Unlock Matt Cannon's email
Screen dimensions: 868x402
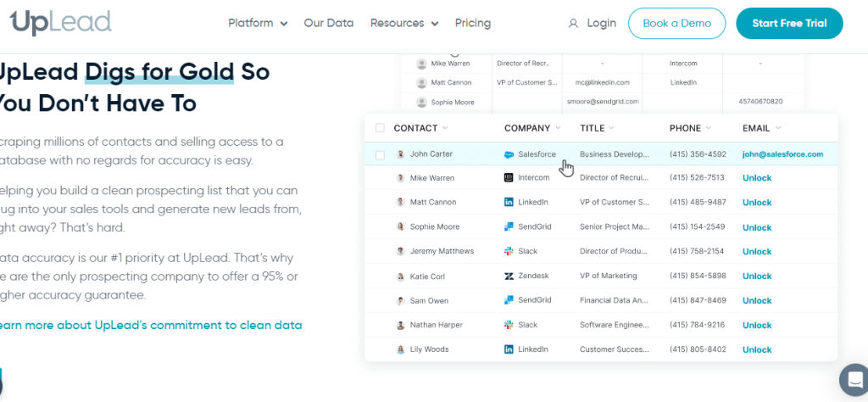(757, 203)
